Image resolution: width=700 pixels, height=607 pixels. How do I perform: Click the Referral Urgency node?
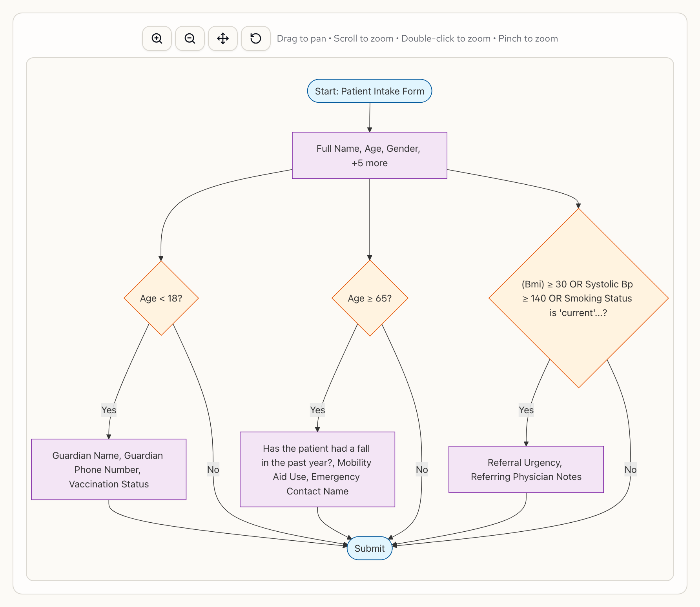point(526,469)
